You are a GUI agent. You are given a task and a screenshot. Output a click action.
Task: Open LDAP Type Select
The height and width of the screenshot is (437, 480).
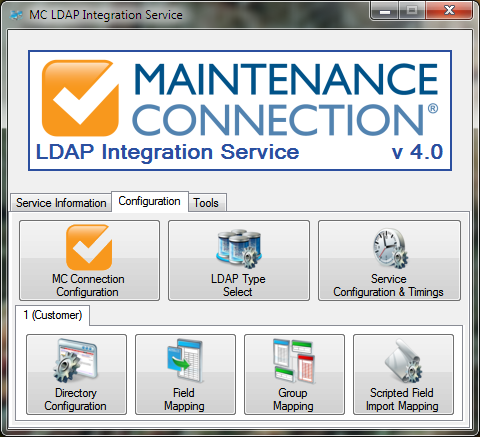coord(239,260)
